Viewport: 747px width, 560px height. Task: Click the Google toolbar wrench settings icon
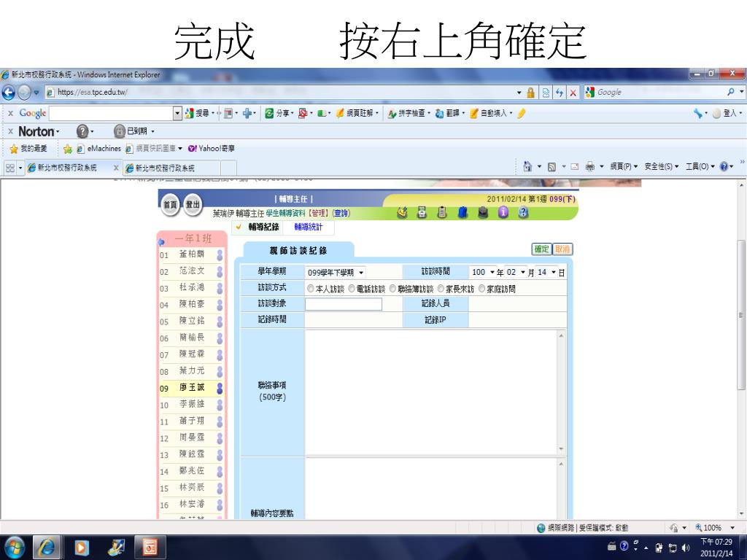698,113
